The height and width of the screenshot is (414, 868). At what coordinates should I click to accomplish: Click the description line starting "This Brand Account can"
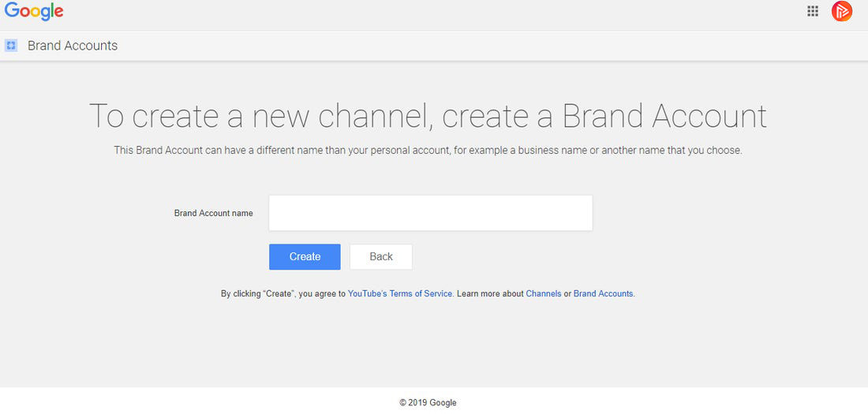coord(428,151)
